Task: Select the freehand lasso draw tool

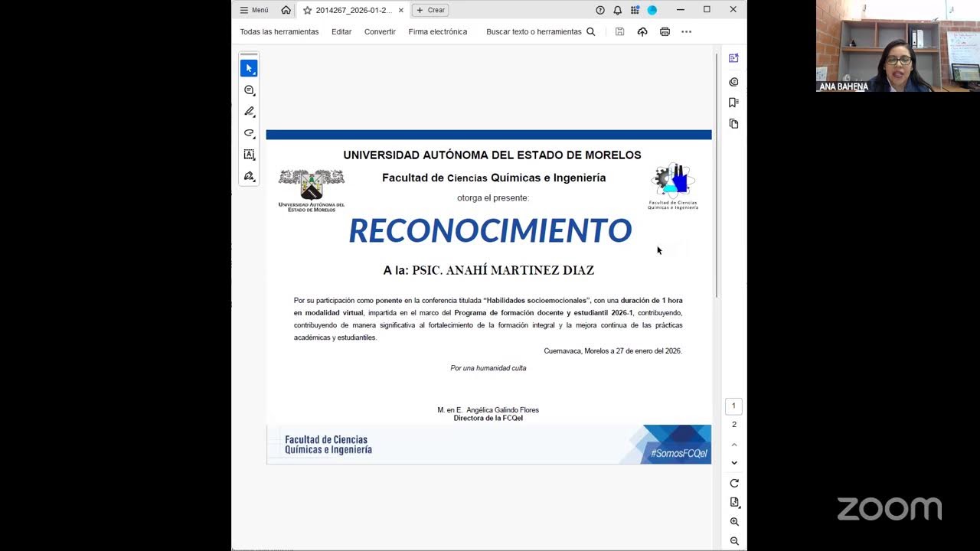Action: tap(249, 133)
